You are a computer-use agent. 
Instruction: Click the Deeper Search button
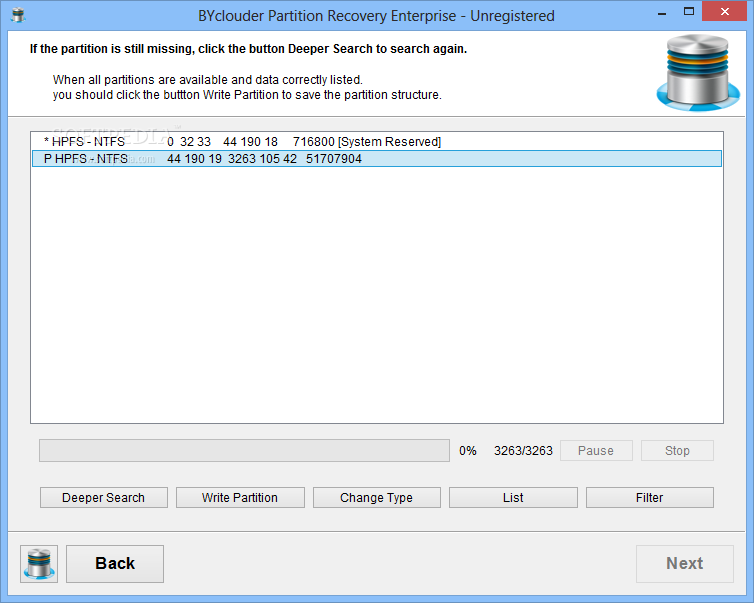[104, 498]
